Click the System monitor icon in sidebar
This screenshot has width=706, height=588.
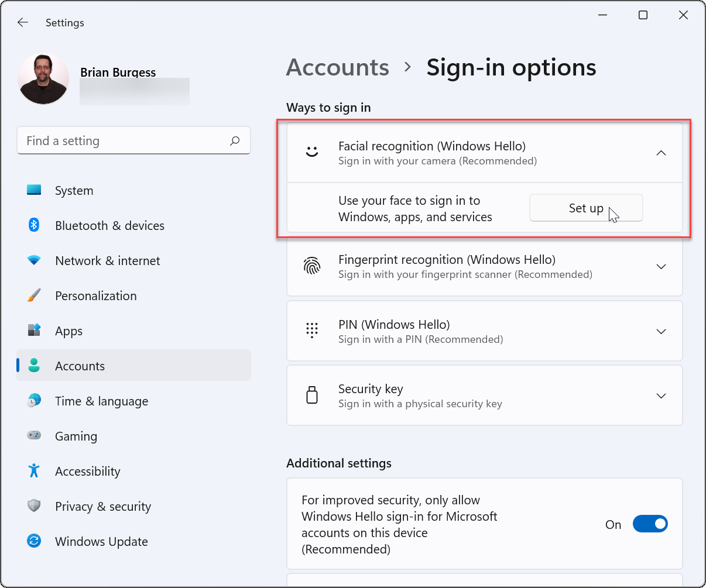[x=34, y=190]
